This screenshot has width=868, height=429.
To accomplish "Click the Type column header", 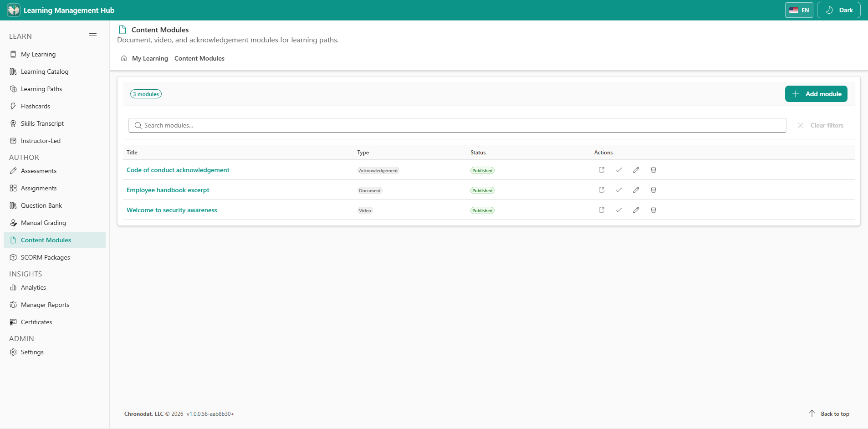I will [x=363, y=153].
